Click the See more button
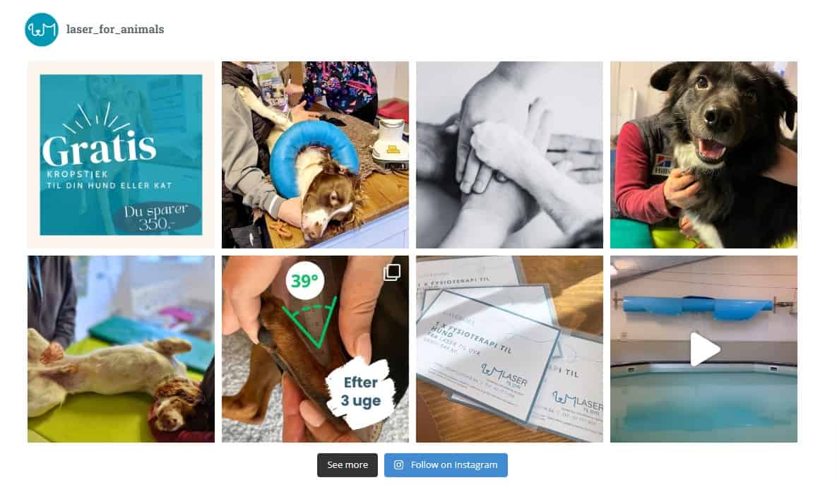Image resolution: width=837 pixels, height=504 pixels. point(348,465)
